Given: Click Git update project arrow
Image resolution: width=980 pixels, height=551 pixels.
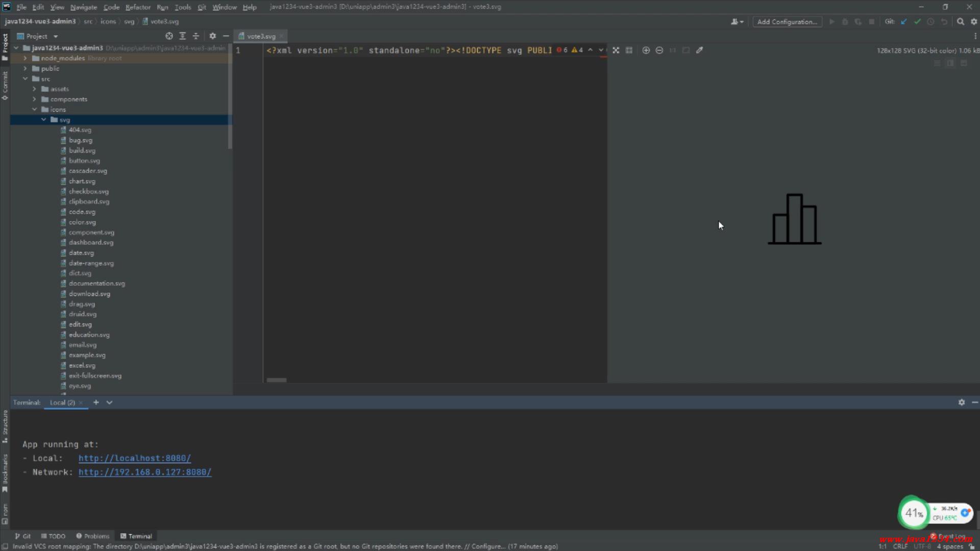Looking at the screenshot, I should pos(903,21).
